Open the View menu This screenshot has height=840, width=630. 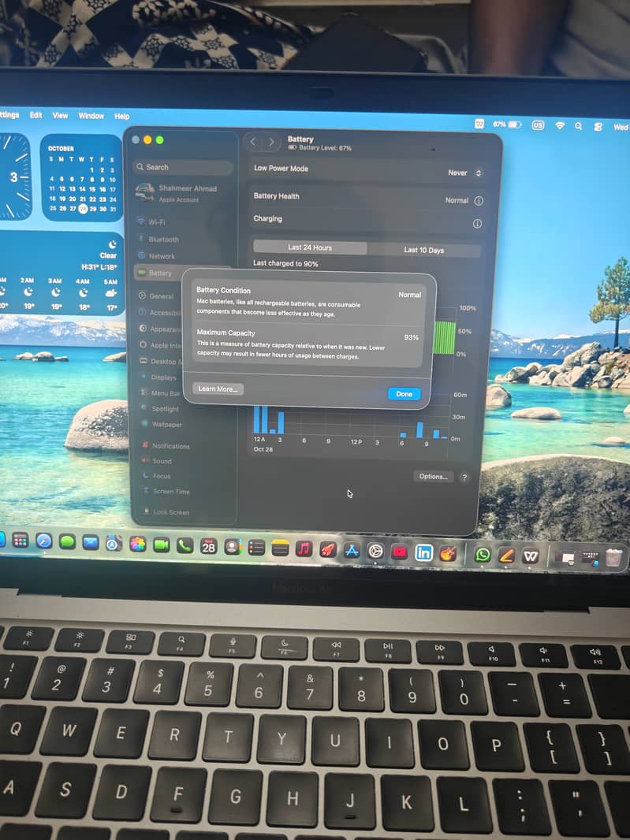click(60, 115)
